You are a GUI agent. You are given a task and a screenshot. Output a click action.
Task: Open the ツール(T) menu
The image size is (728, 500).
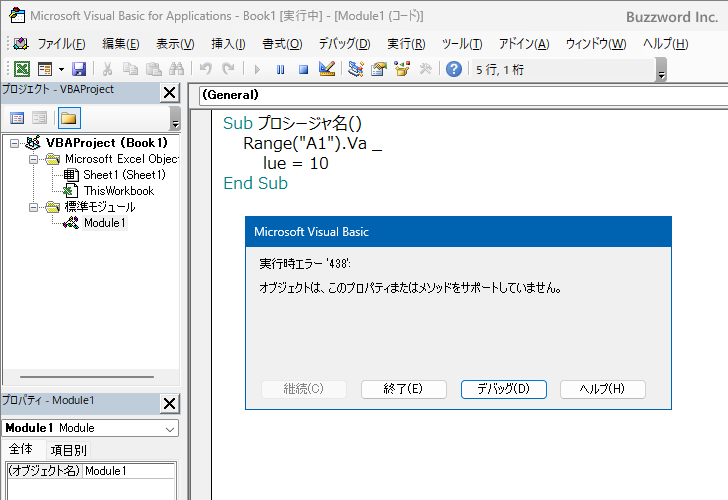click(x=462, y=44)
